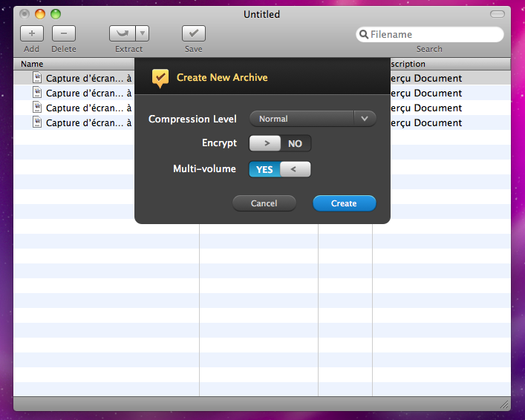Toggle the Encrypt switch
This screenshot has width=525, height=420.
(x=280, y=143)
